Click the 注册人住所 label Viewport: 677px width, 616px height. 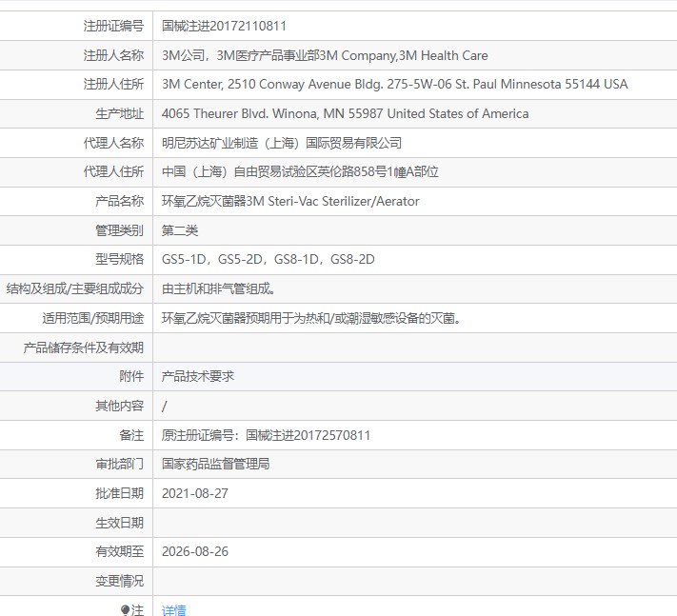(113, 84)
